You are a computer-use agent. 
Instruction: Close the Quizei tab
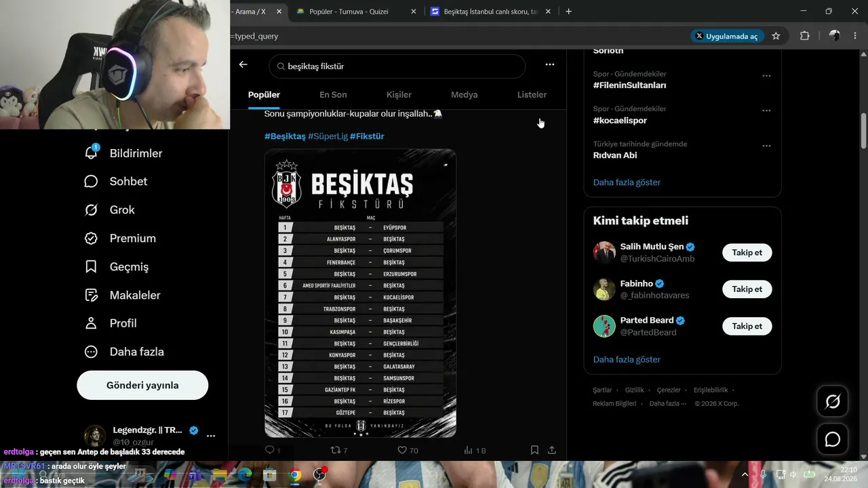414,12
